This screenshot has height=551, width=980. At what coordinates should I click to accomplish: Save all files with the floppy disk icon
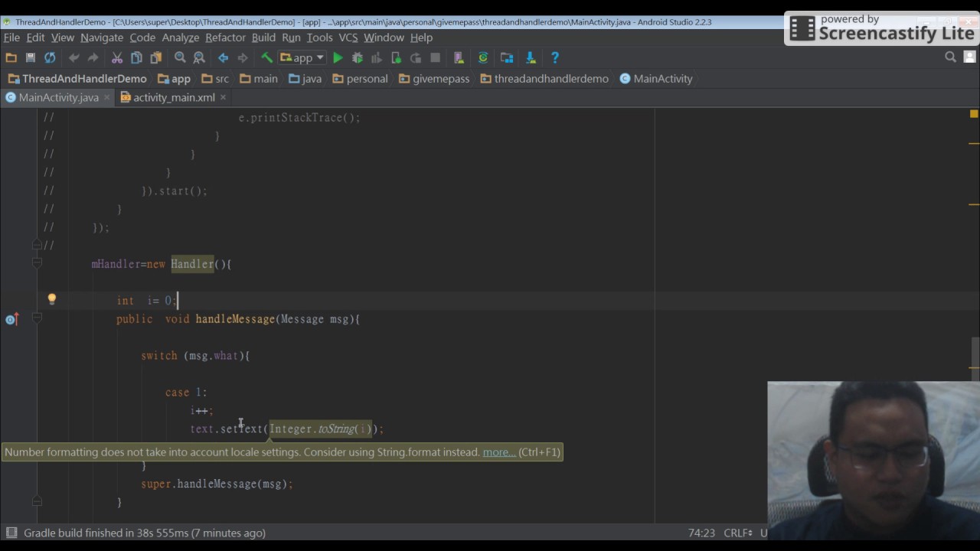tap(31, 57)
